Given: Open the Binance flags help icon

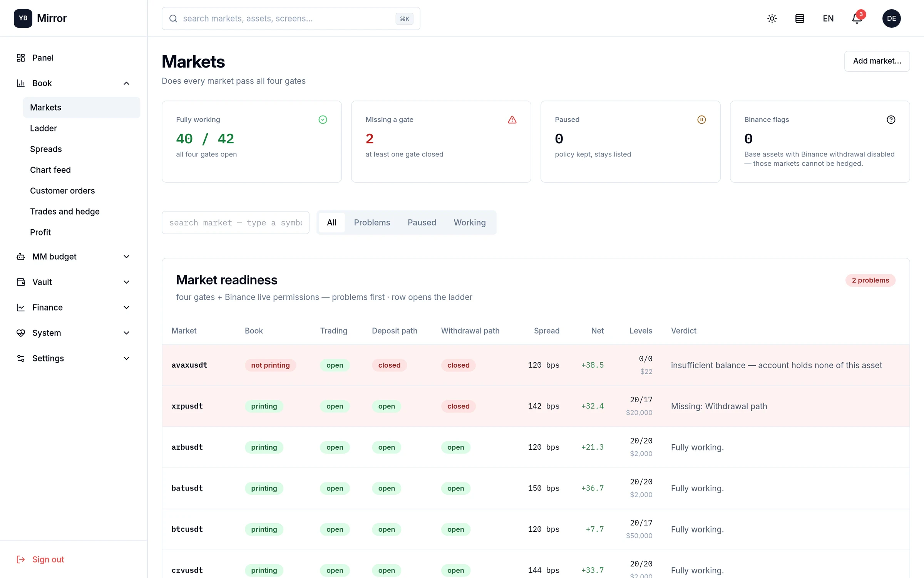Looking at the screenshot, I should click(x=891, y=120).
